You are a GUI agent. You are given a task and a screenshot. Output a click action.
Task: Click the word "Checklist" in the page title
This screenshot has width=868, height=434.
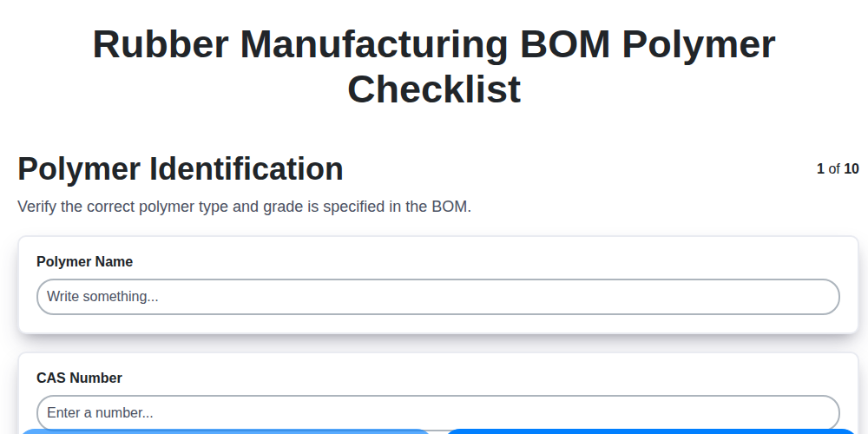[434, 89]
